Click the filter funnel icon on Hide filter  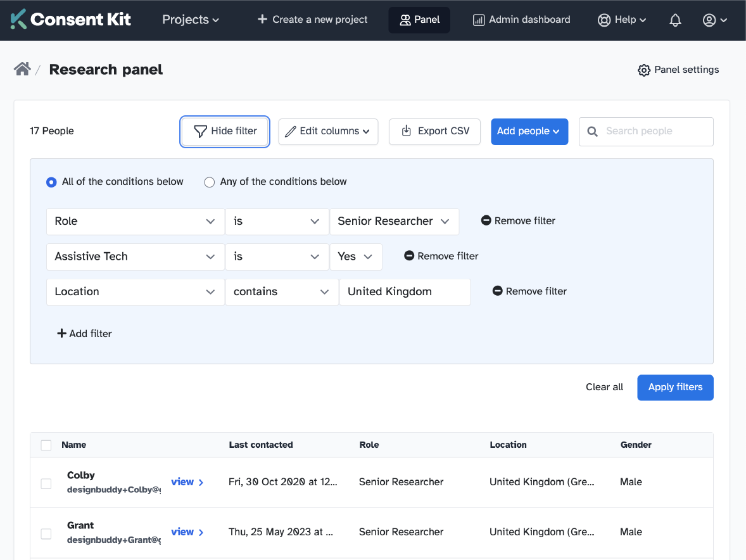point(200,131)
